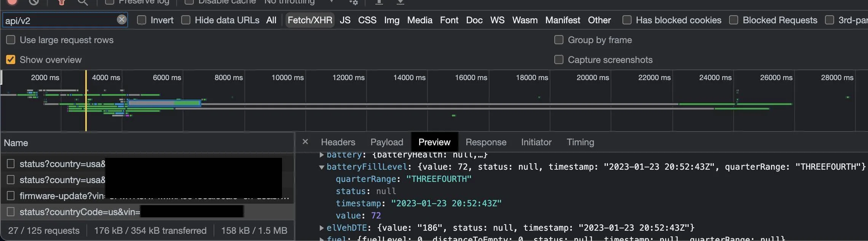Click file icon of firmware-update request row
The height and width of the screenshot is (241, 868).
click(11, 196)
